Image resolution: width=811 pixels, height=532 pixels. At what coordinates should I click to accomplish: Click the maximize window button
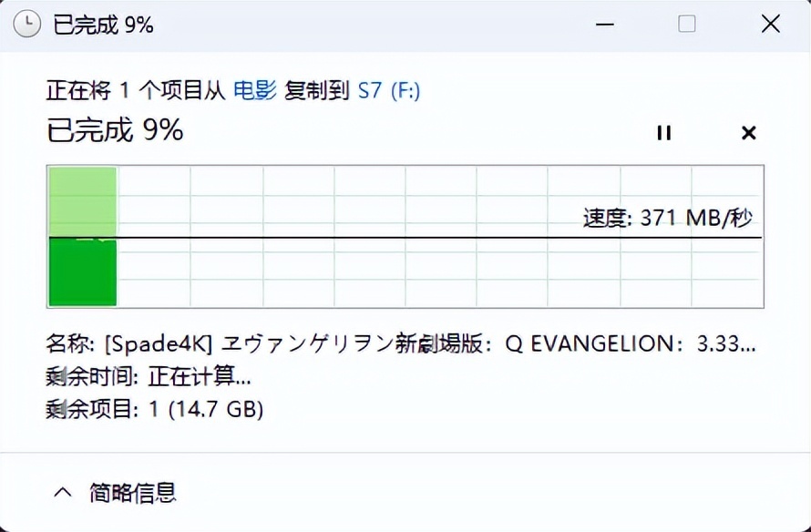tap(687, 25)
